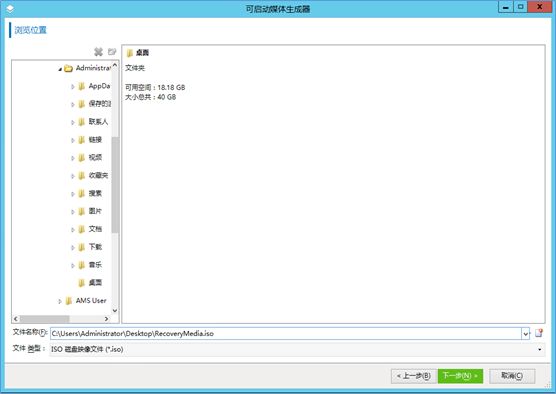Select the 图片 label in the tree
Image resolution: width=556 pixels, height=394 pixels.
pyautogui.click(x=95, y=211)
